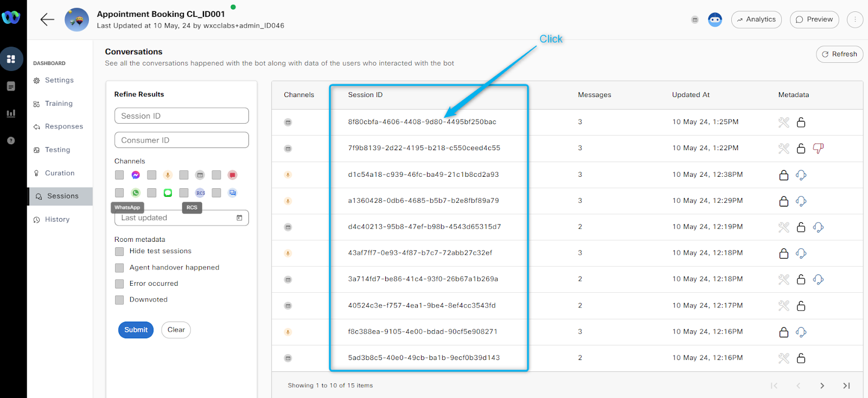Open the help icon in the black sidebar

click(x=11, y=140)
